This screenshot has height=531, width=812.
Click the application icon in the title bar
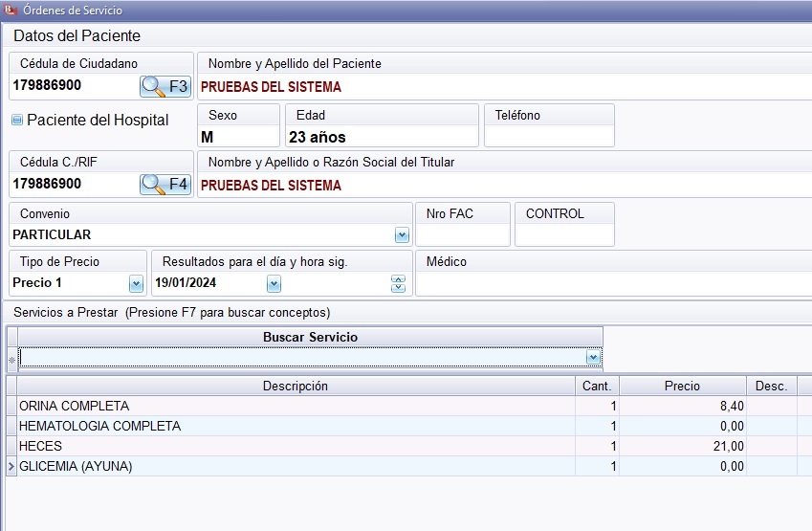tap(10, 11)
